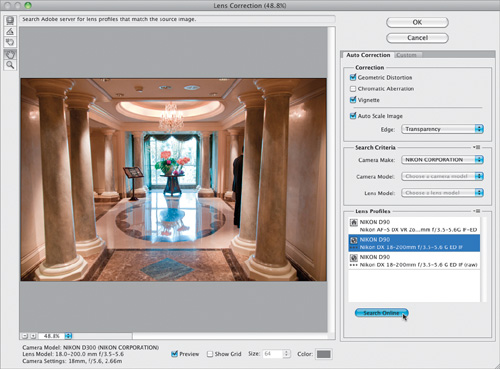
Task: Select the Zoom magnifier tool
Action: tap(10, 65)
